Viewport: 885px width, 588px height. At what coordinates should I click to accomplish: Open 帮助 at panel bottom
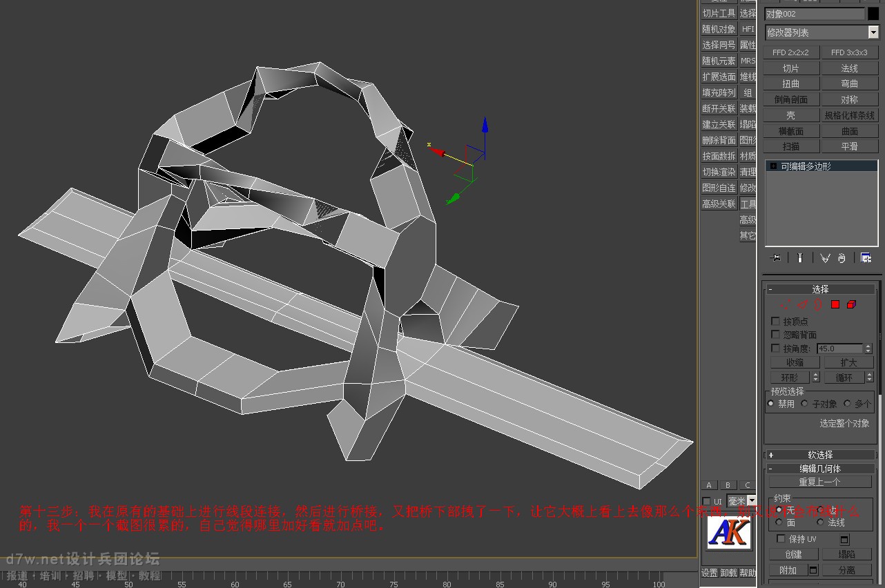(x=748, y=573)
